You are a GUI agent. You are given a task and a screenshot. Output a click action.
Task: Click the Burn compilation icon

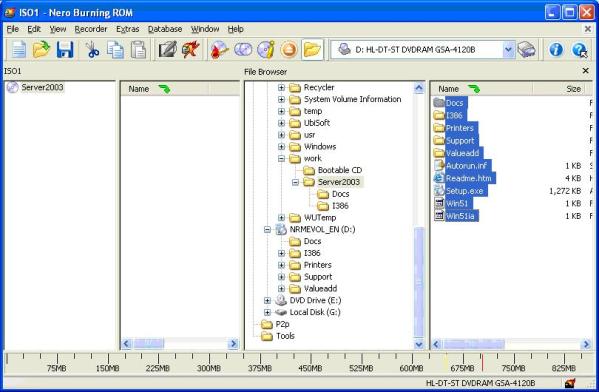tap(191, 50)
